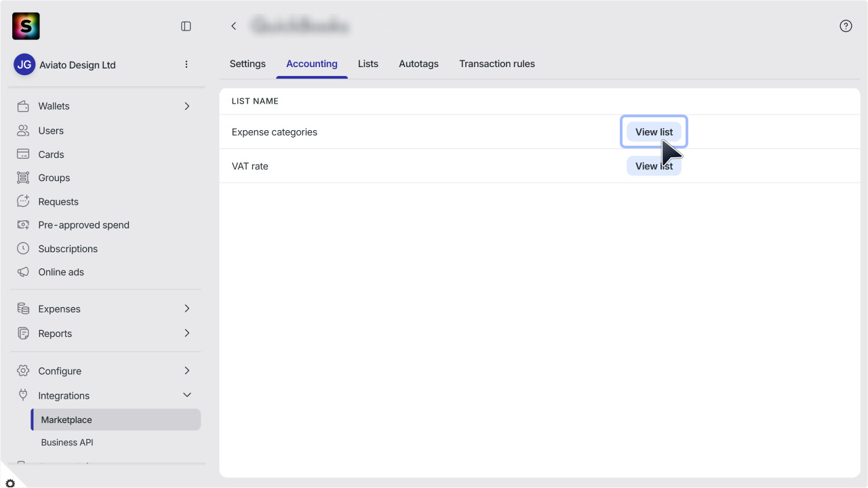Click the Integrations plug icon

23,395
